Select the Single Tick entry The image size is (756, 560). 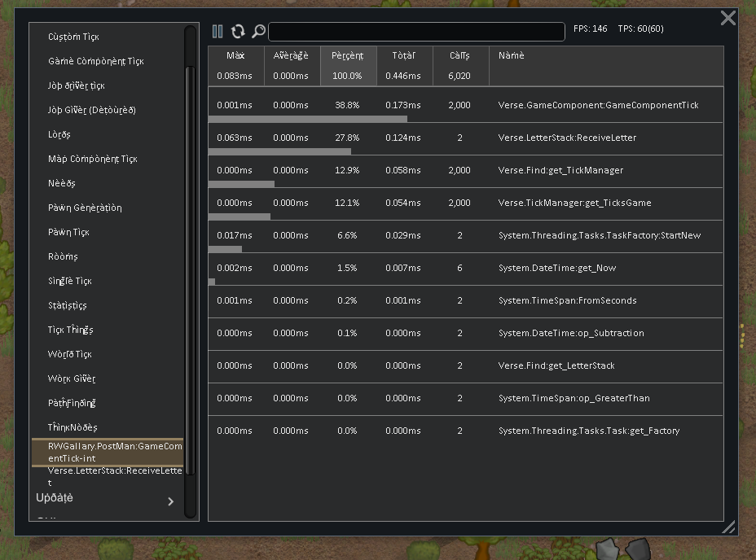[70, 281]
